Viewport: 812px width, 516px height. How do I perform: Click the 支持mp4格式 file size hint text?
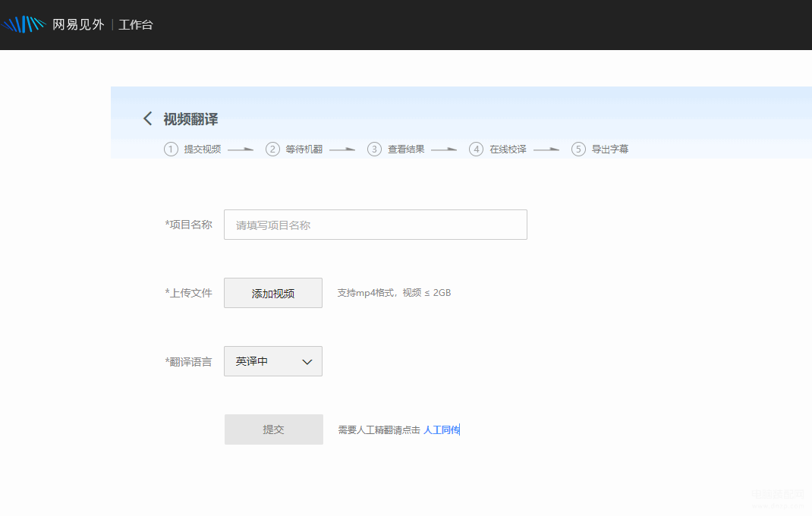click(x=394, y=293)
